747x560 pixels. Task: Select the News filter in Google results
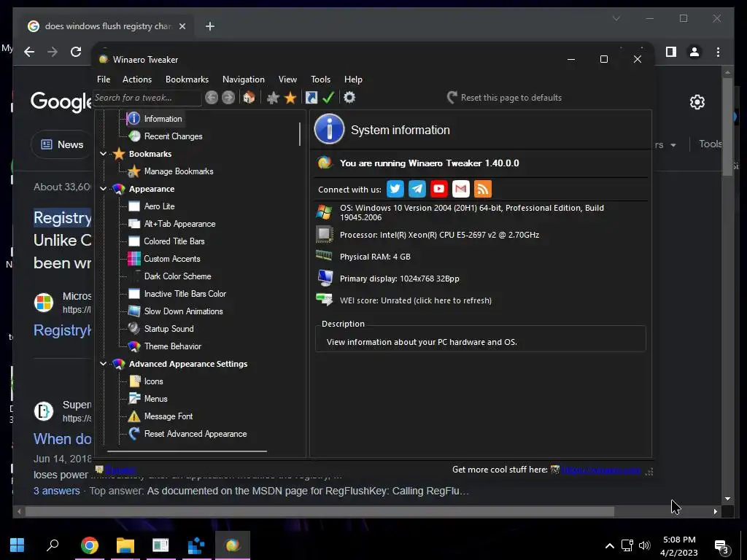[x=62, y=144]
